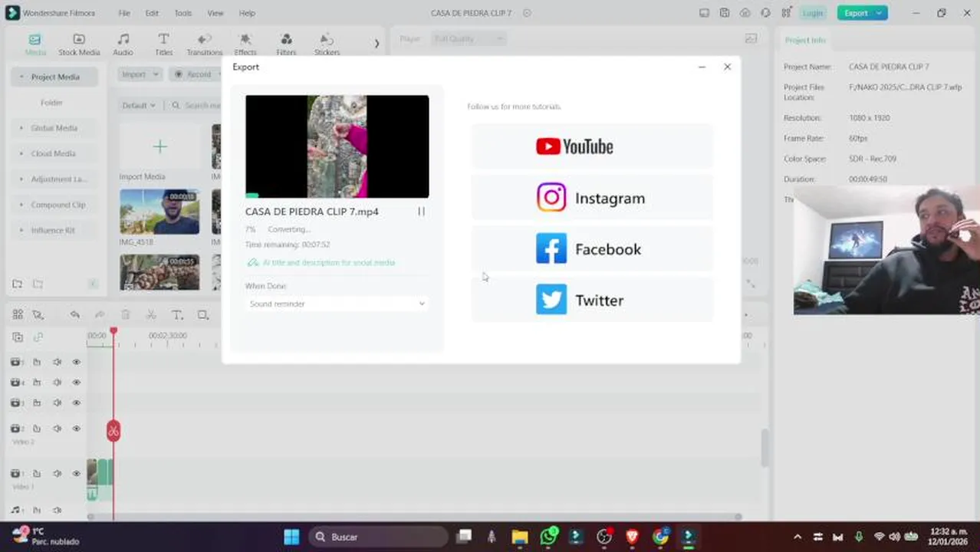Open the Tools menu
This screenshot has height=552, width=980.
pyautogui.click(x=183, y=13)
